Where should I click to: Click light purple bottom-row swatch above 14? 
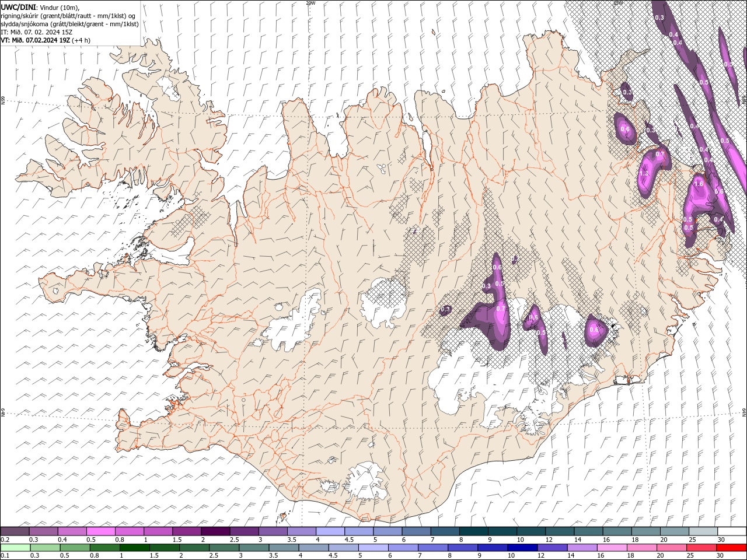click(x=582, y=548)
